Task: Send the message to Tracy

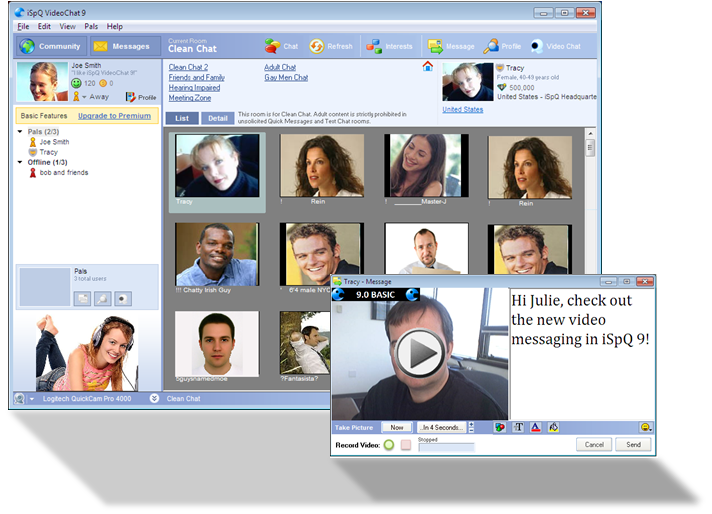Action: (x=633, y=445)
